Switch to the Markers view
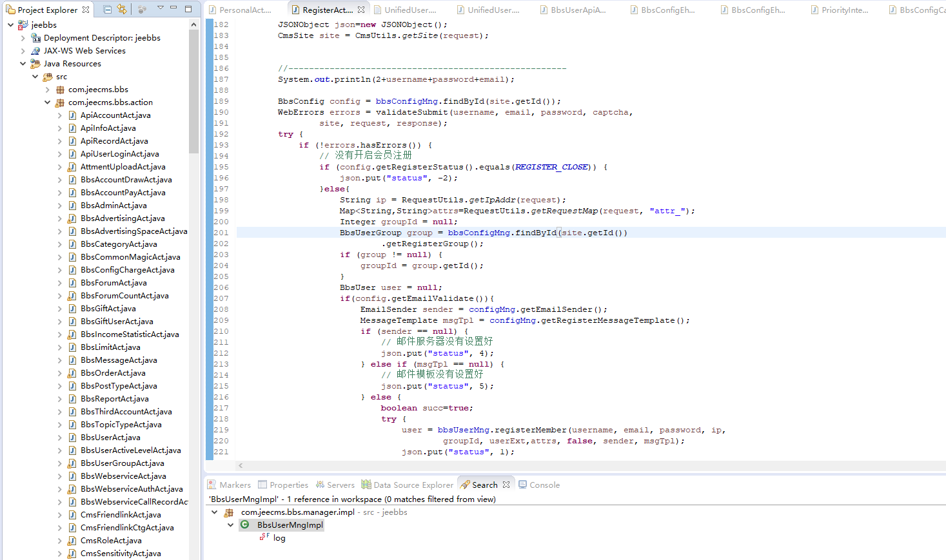The height and width of the screenshot is (560, 946). coord(234,485)
